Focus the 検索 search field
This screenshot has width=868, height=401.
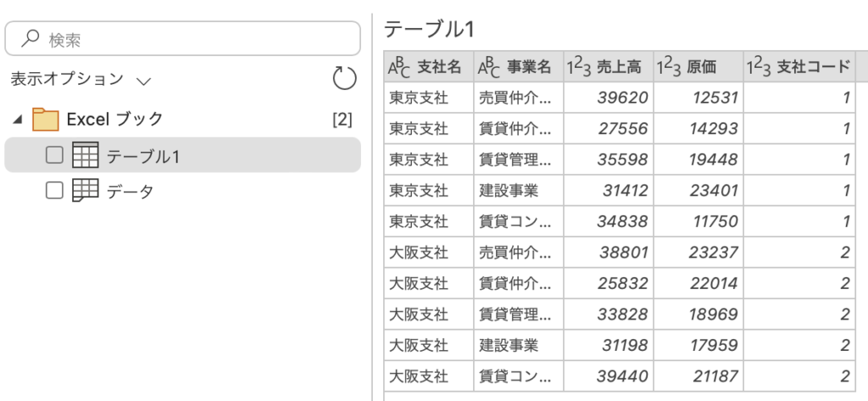(183, 39)
